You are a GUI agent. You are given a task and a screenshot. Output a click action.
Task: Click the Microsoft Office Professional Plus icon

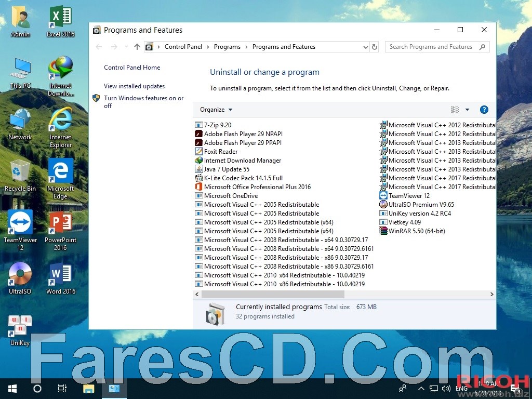point(199,187)
